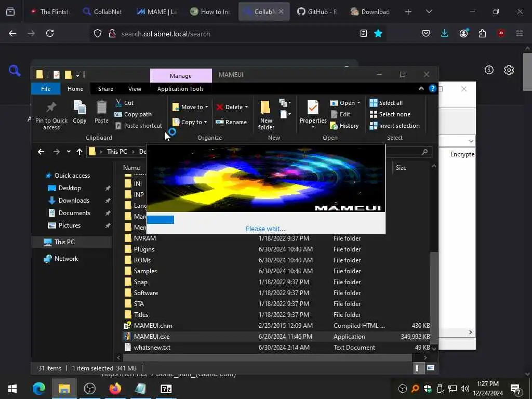Select Network in navigation pane

[66, 259]
